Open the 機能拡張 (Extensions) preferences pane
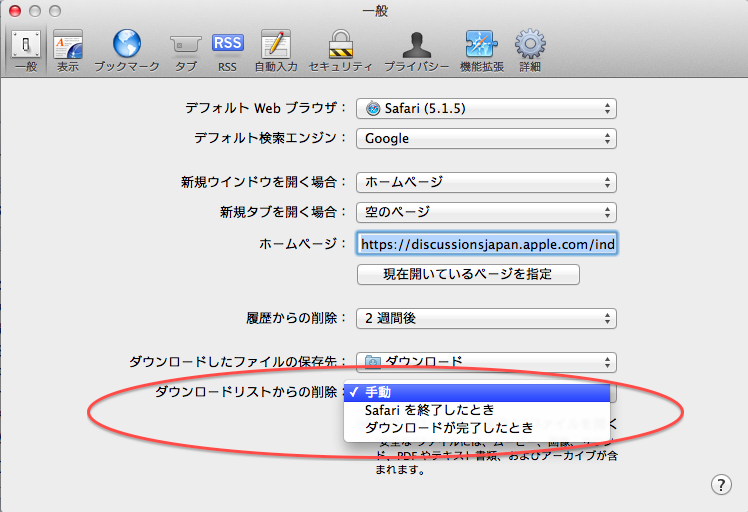The height and width of the screenshot is (512, 748). pyautogui.click(x=482, y=50)
